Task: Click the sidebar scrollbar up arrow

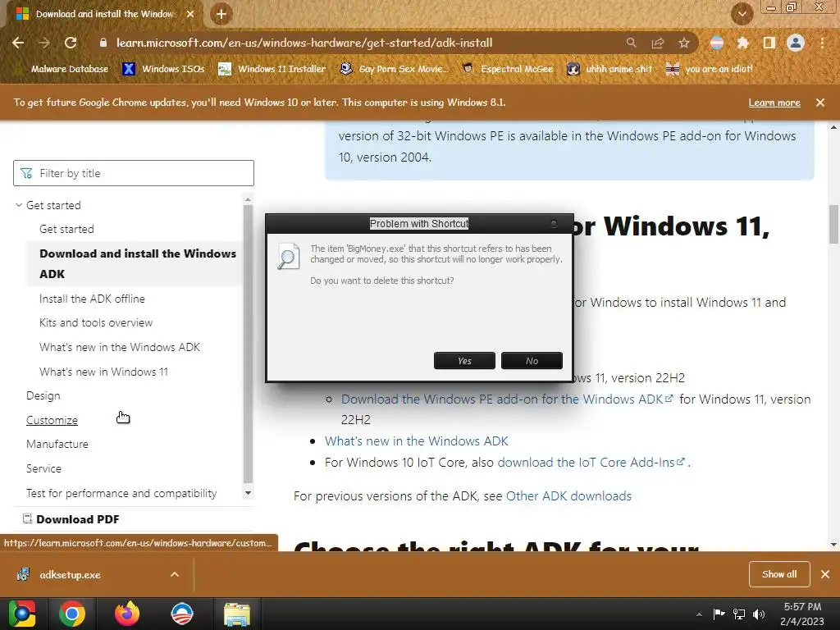Action: coord(248,199)
